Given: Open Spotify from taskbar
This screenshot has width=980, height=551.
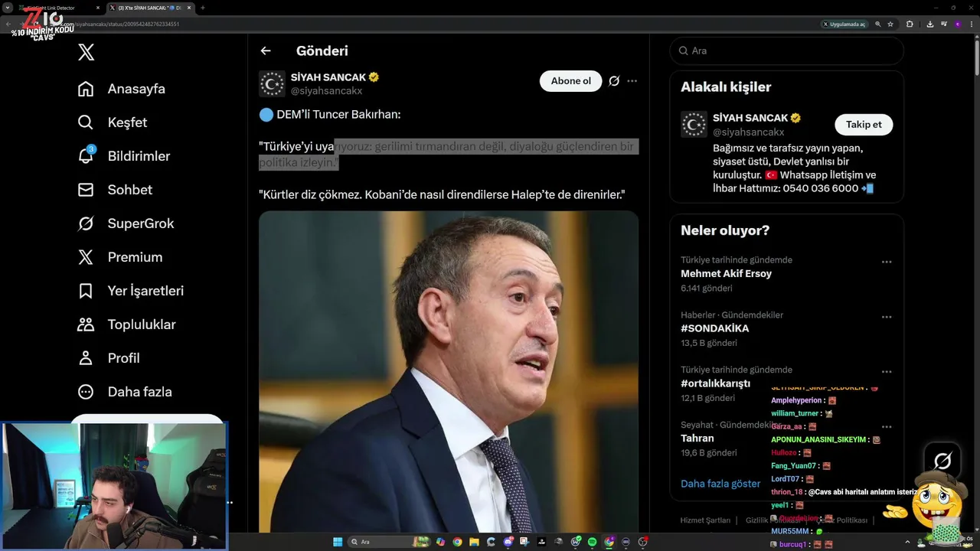Looking at the screenshot, I should [592, 542].
